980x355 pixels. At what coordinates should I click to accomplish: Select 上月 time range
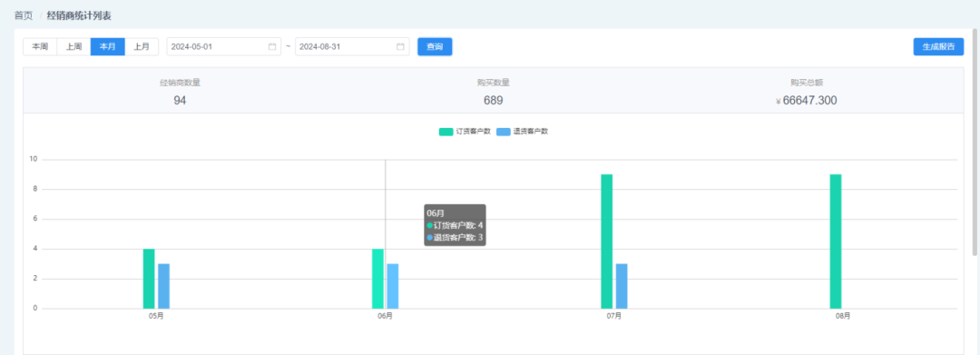142,47
